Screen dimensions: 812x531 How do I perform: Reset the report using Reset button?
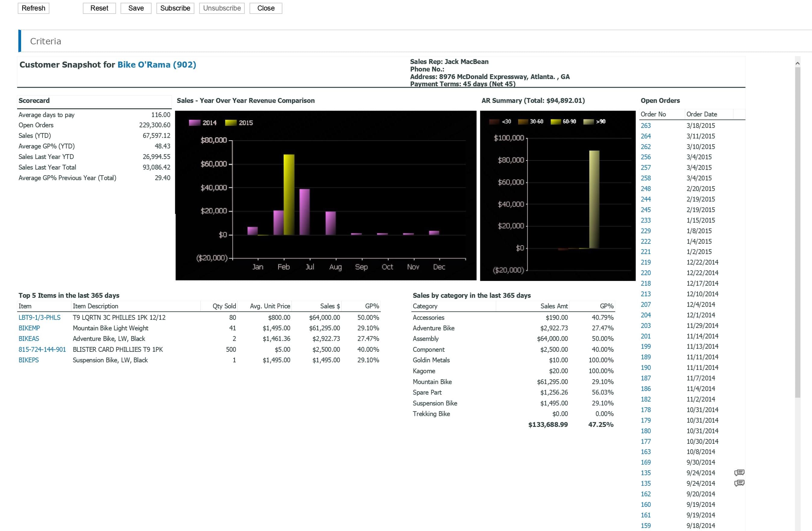point(99,8)
